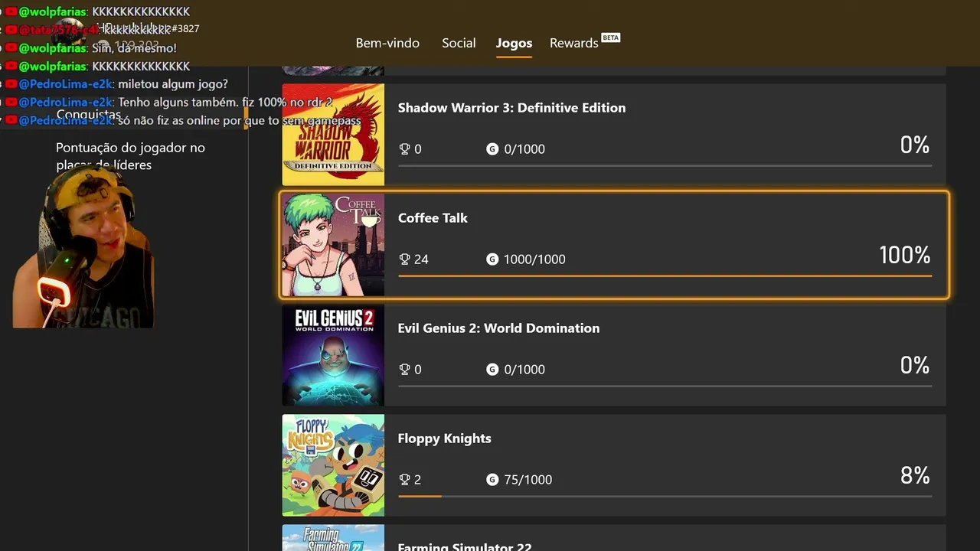This screenshot has width=980, height=551.
Task: Click Evil Genius 2 empty progress bar
Action: tap(665, 386)
